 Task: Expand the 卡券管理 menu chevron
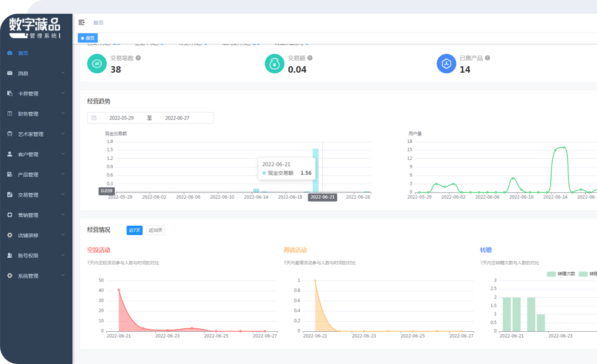(x=63, y=93)
